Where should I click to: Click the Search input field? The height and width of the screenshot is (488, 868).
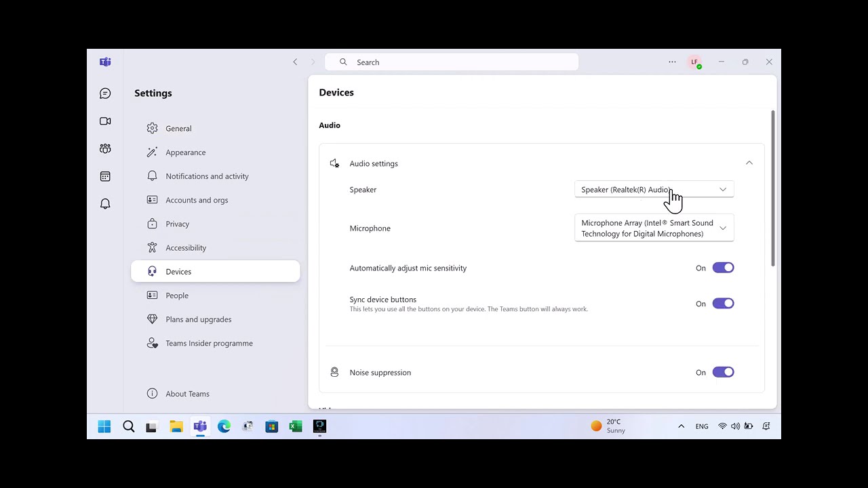[x=452, y=62]
